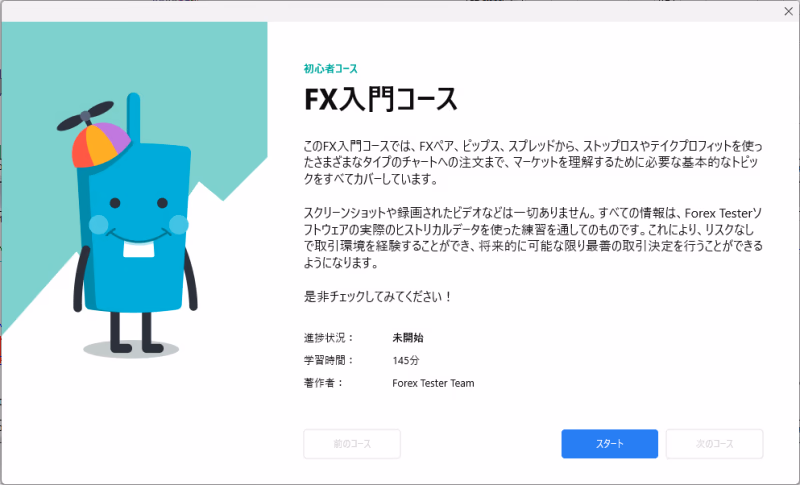The height and width of the screenshot is (485, 800).
Task: Click the FX入門コース heading
Action: pos(380,100)
